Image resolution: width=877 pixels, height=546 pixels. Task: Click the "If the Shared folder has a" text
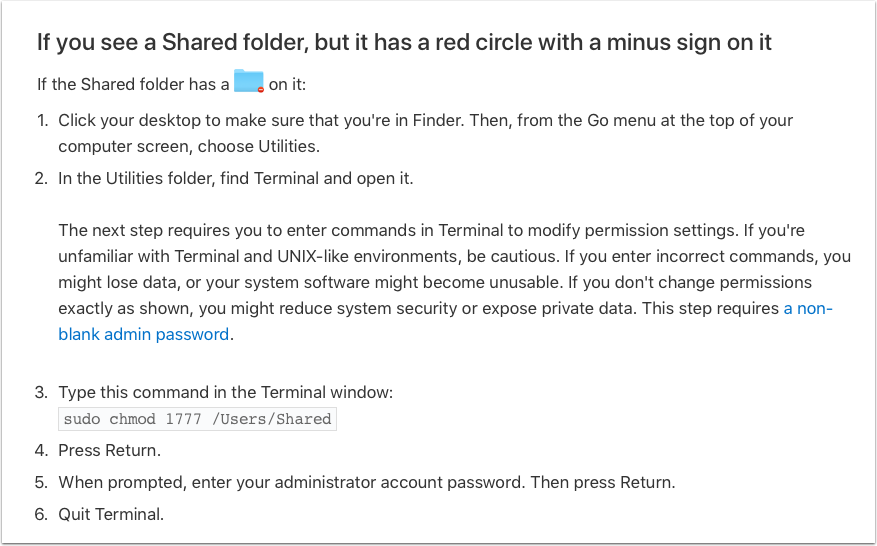tap(133, 84)
